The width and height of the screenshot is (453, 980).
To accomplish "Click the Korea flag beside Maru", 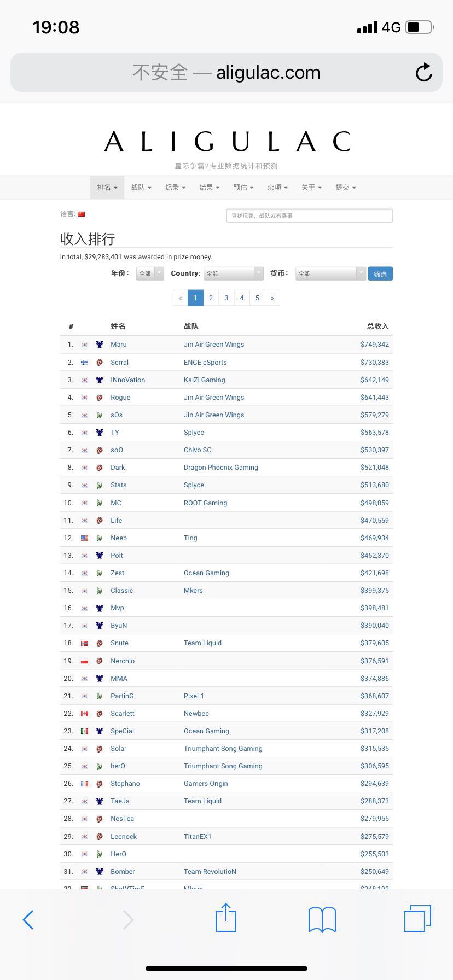I will pos(85,345).
